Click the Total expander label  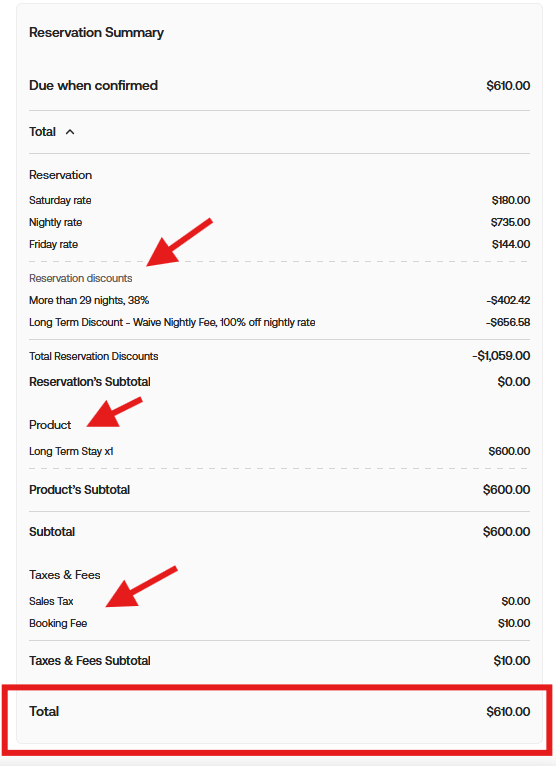click(43, 132)
